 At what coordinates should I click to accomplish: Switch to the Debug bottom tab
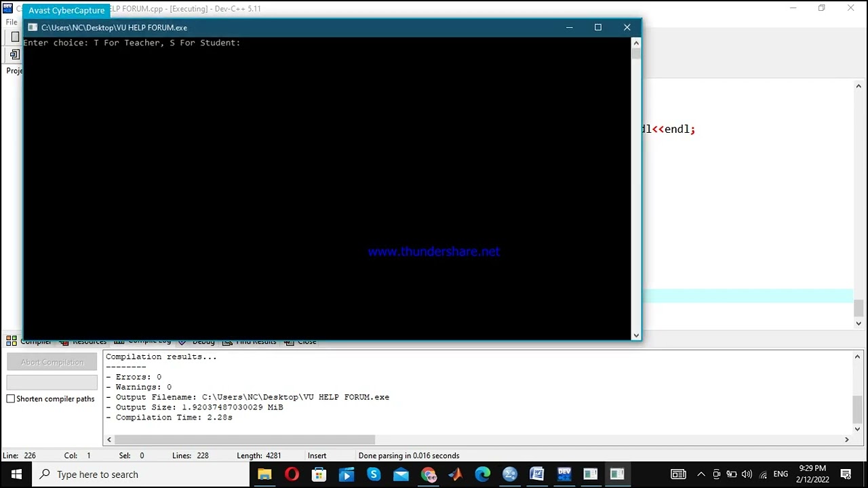coord(198,341)
